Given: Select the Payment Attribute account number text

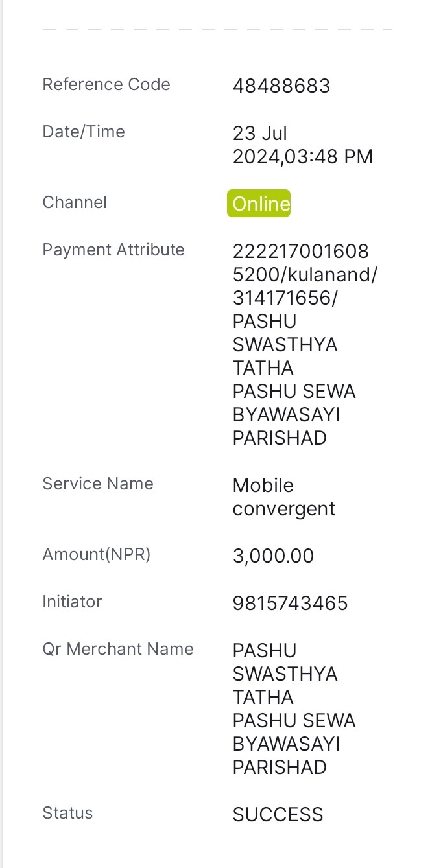Looking at the screenshot, I should (301, 263).
